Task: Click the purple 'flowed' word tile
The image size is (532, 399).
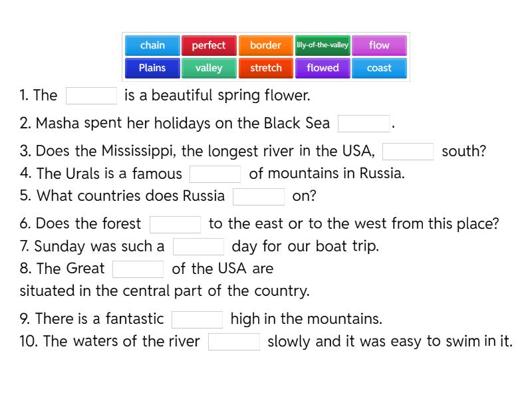Action: click(x=323, y=68)
